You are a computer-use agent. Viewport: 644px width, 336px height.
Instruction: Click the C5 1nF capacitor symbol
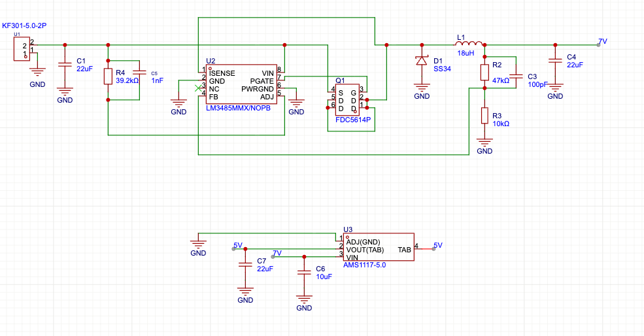tap(139, 73)
